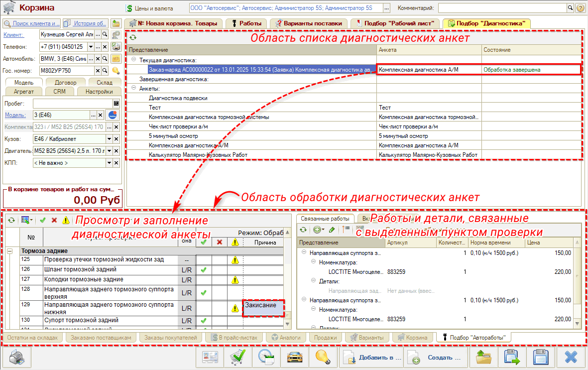The width and height of the screenshot is (588, 370).
Task: Expand the КПП dropdown
Action: [110, 163]
